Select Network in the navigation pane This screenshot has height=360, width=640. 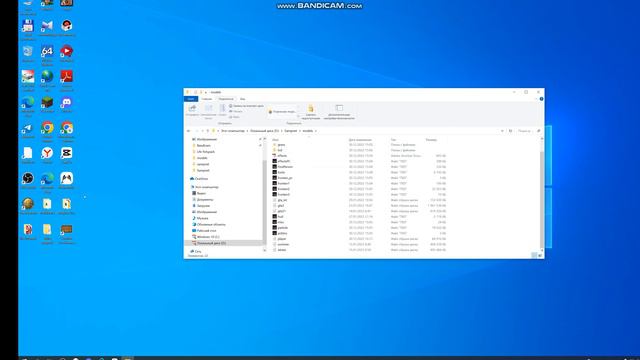point(196,251)
